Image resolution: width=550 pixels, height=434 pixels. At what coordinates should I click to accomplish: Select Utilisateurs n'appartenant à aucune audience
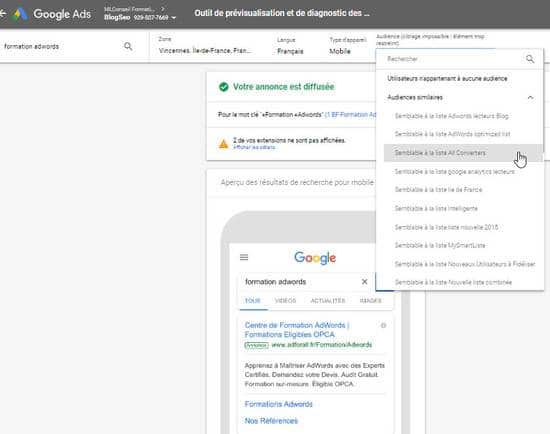447,79
